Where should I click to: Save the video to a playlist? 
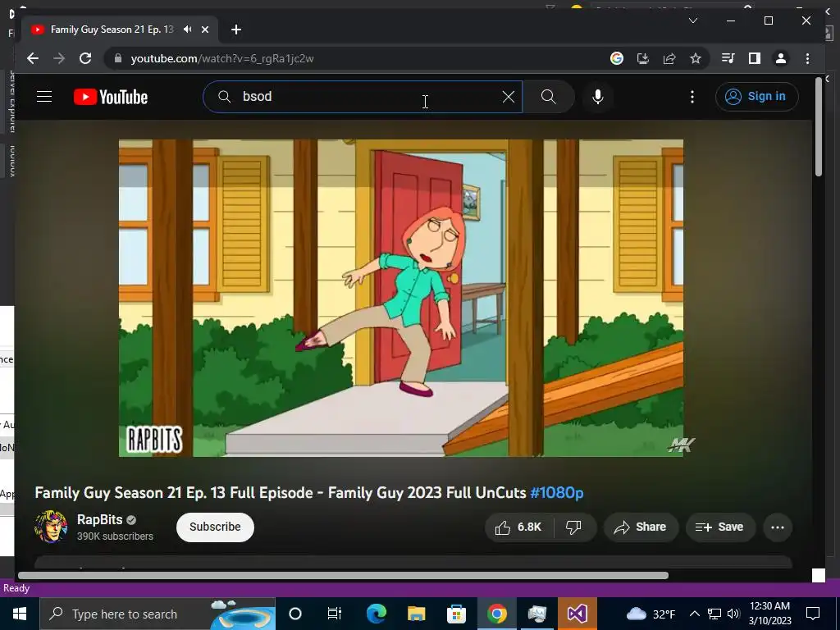(x=720, y=527)
